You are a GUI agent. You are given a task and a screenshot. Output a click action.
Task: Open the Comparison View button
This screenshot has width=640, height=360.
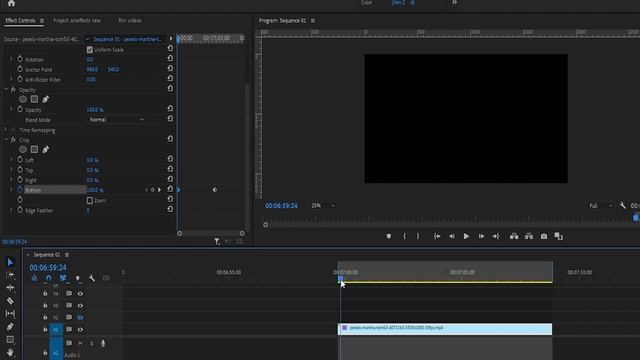pyautogui.click(x=558, y=236)
